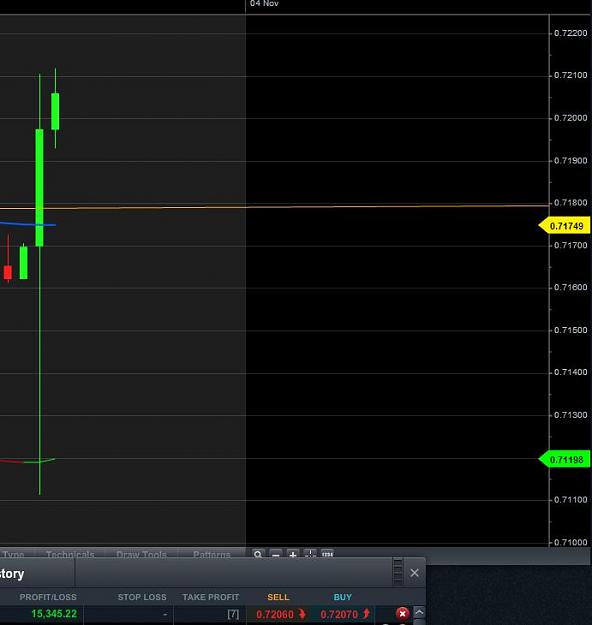Click the TAKE PROFIT column header
The height and width of the screenshot is (625, 592).
(210, 597)
